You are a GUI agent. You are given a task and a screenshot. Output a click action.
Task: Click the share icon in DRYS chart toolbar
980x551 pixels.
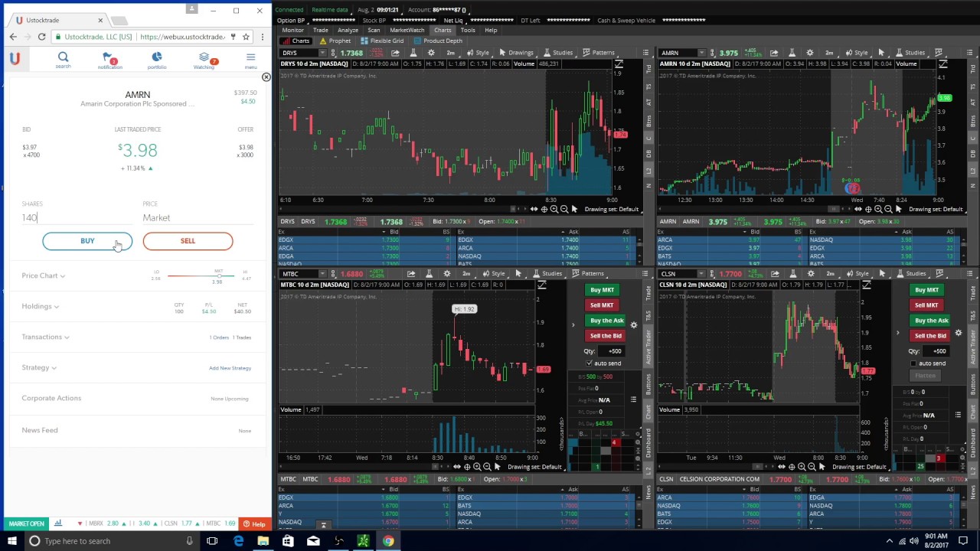coord(395,53)
